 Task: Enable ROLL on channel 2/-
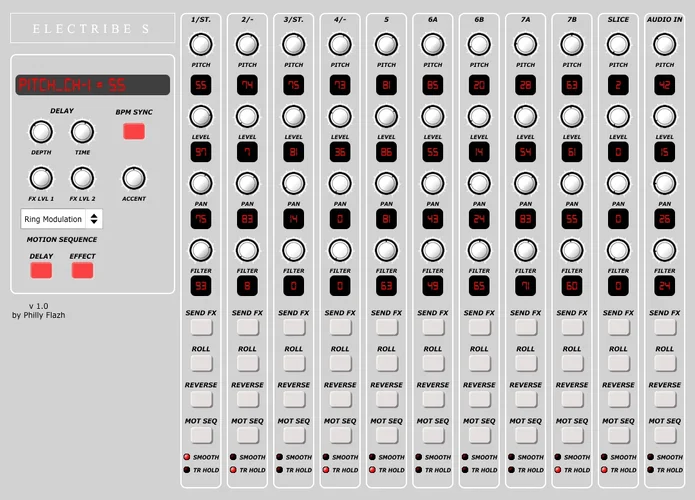tap(248, 363)
